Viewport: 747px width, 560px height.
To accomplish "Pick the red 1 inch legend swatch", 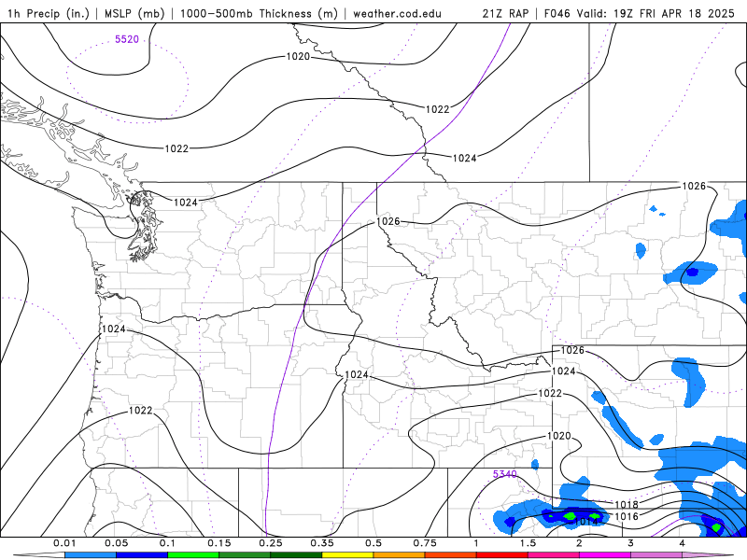I will point(502,555).
